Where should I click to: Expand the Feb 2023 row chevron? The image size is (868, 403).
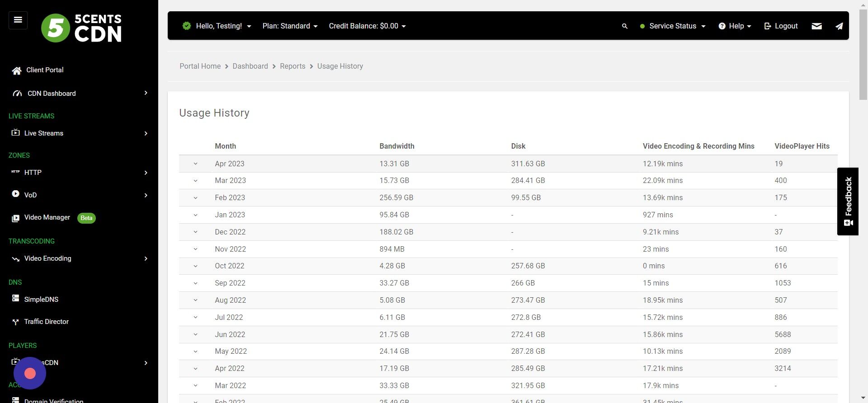coord(196,198)
